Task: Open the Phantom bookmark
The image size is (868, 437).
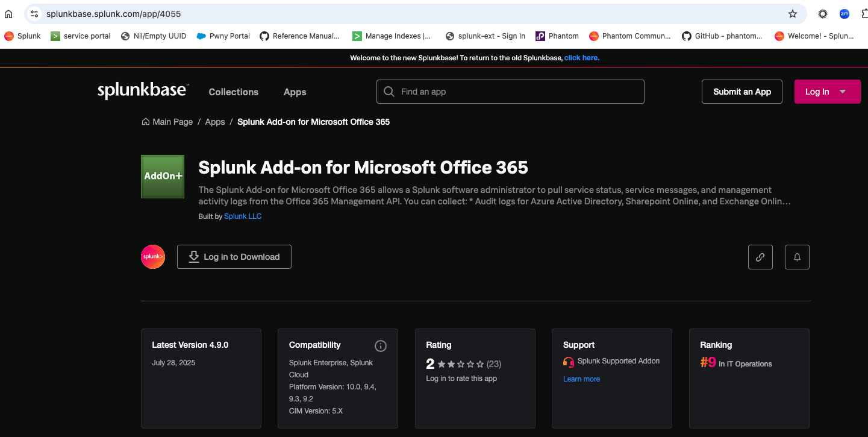Action: click(x=557, y=36)
